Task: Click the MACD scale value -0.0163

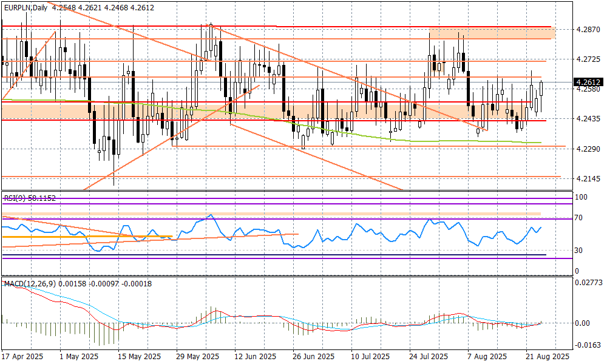Action: point(588,345)
